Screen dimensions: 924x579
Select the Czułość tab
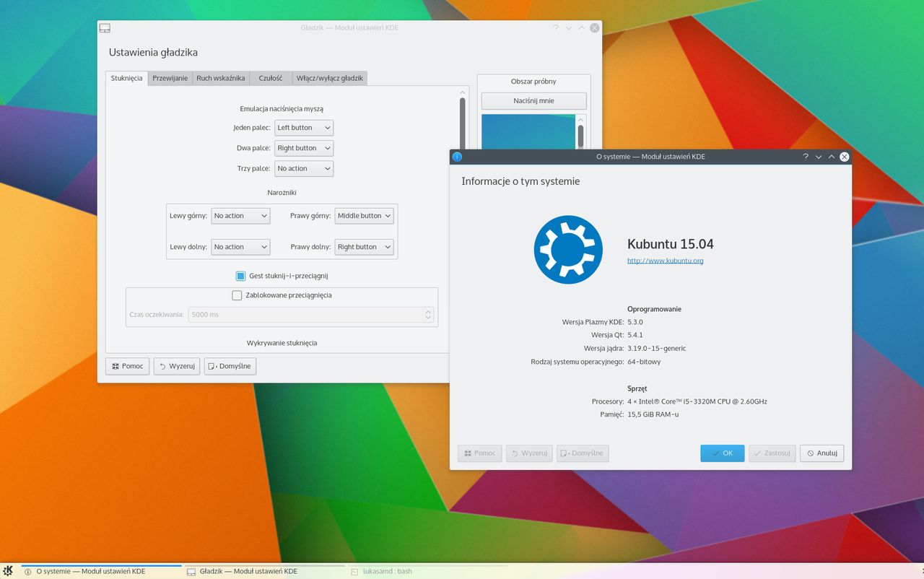tap(271, 78)
